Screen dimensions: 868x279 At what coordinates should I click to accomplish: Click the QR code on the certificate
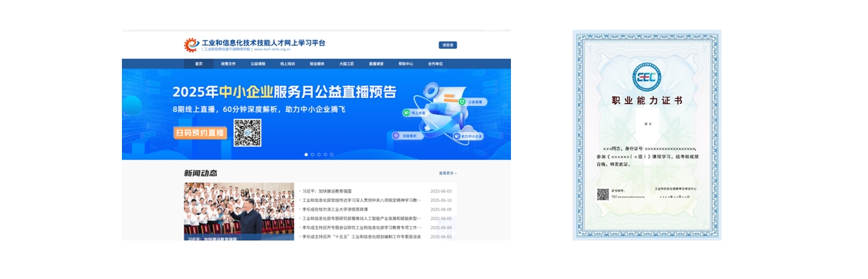pos(602,195)
